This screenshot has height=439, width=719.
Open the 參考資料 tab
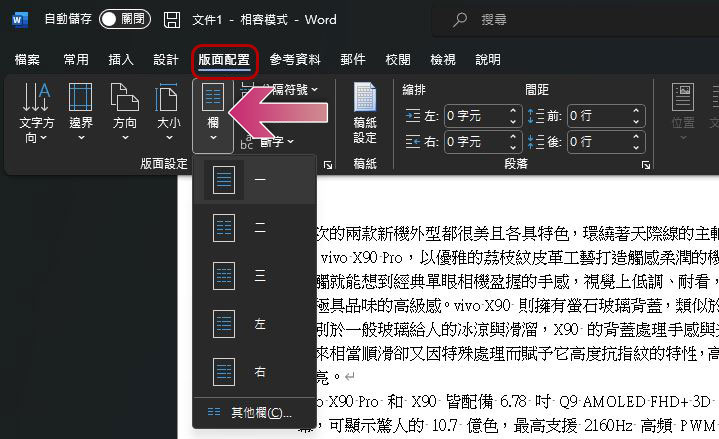click(x=295, y=60)
